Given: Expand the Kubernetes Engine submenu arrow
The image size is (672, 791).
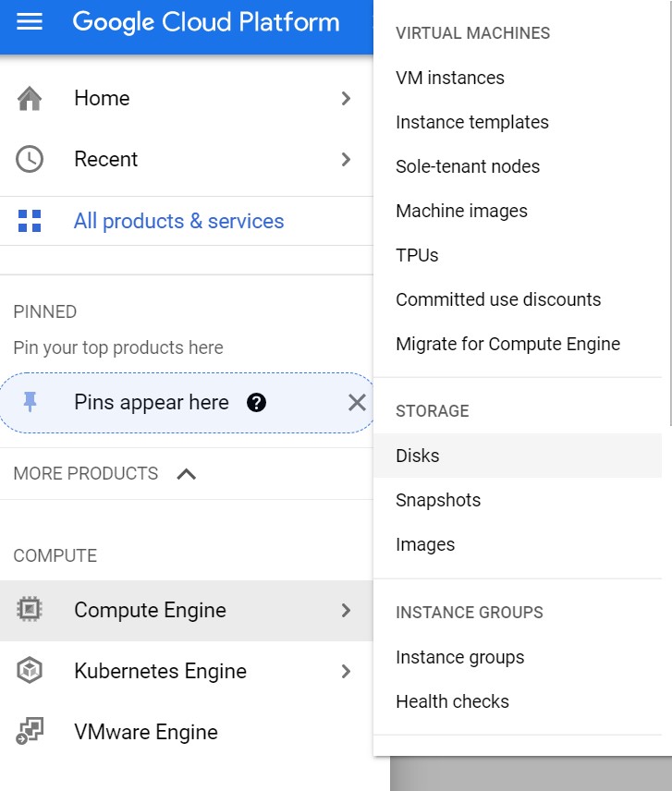Looking at the screenshot, I should point(346,672).
